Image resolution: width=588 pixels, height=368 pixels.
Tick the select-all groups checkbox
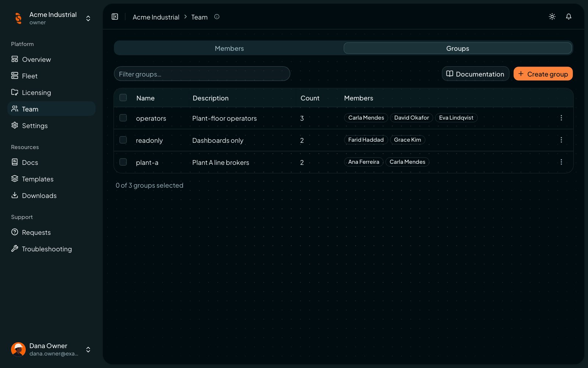[123, 98]
